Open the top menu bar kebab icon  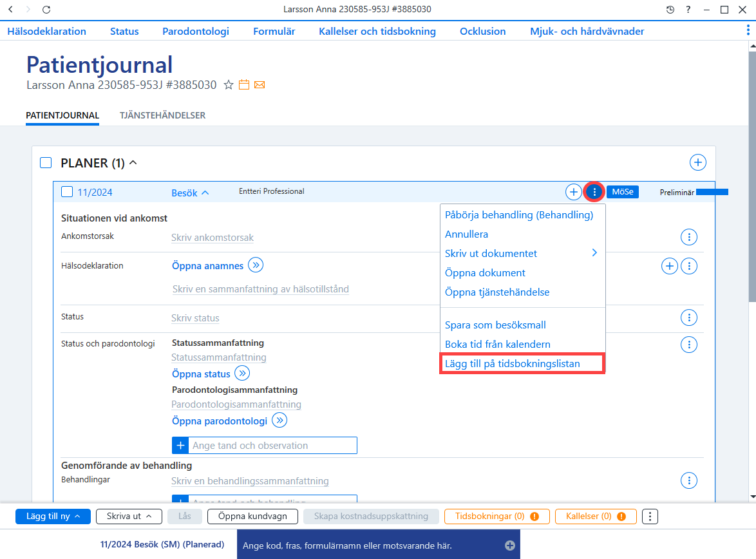[x=748, y=30]
